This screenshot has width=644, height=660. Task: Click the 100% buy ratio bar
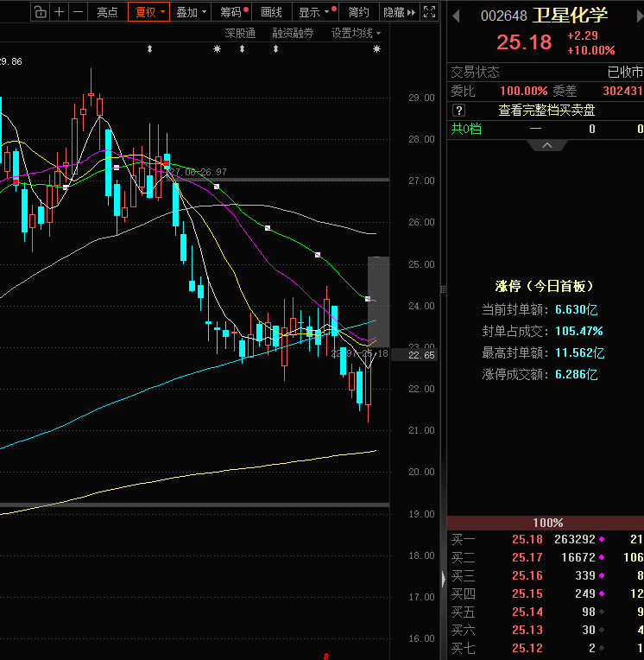pos(545,523)
